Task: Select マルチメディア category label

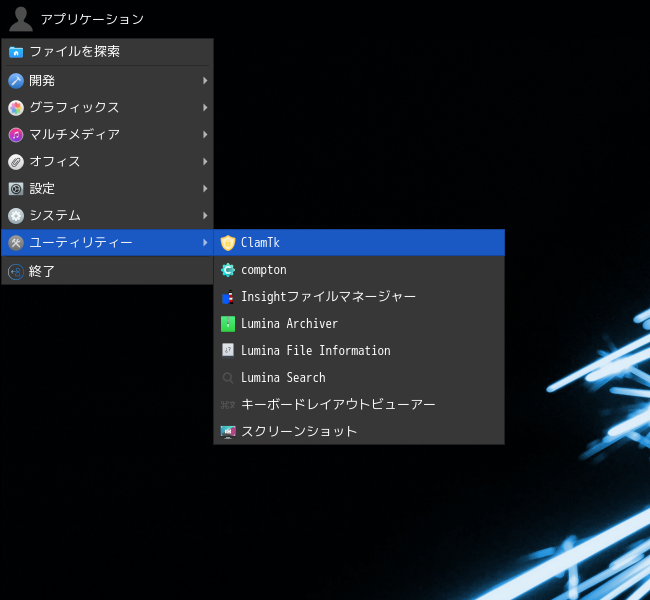Action: click(75, 135)
